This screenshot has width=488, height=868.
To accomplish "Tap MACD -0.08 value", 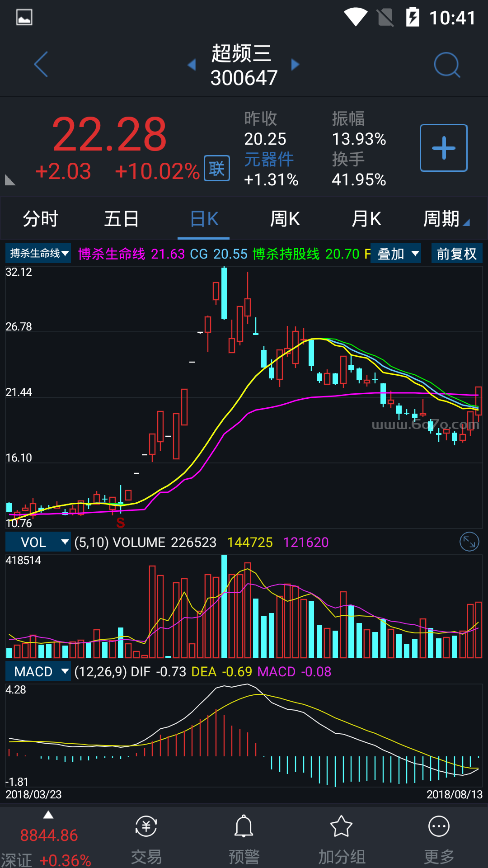I will [x=294, y=671].
